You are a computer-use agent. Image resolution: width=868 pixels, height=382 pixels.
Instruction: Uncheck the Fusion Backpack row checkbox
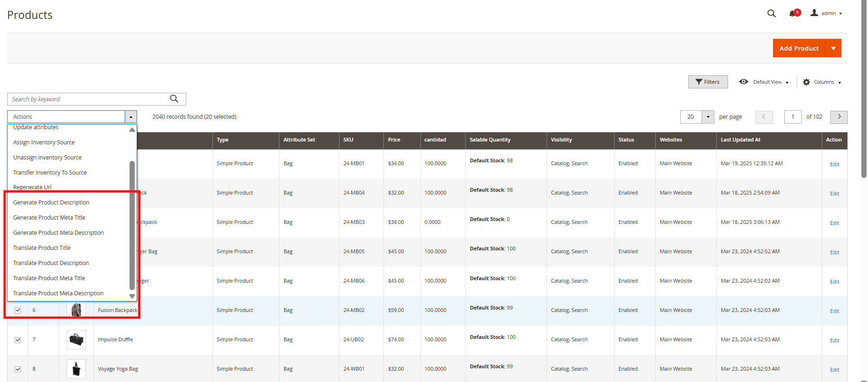pyautogui.click(x=17, y=310)
